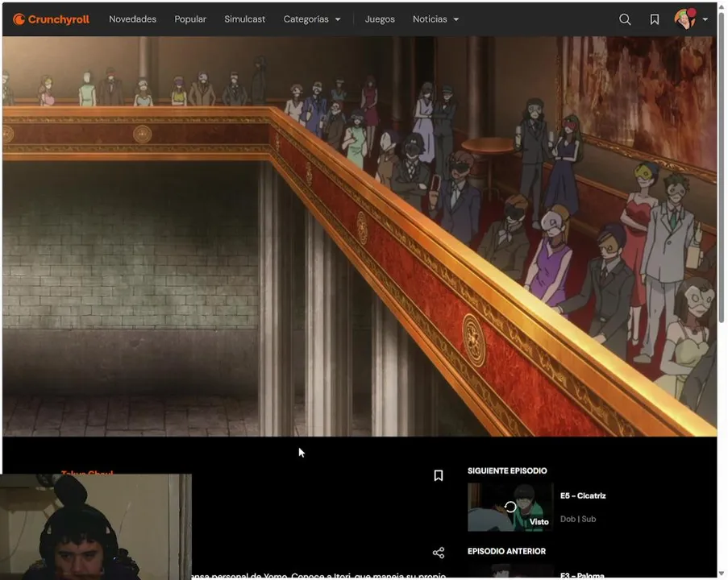Image resolution: width=728 pixels, height=580 pixels.
Task: Click the SIGUIENTE EPISODIO heading
Action: pos(507,470)
